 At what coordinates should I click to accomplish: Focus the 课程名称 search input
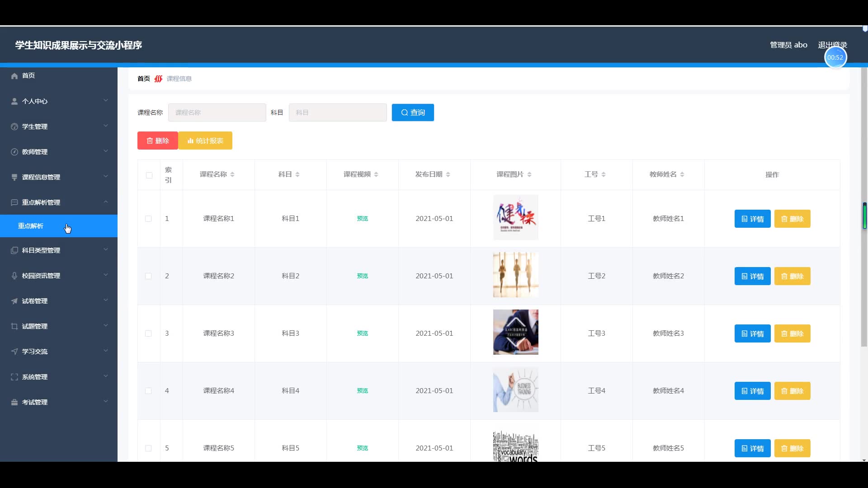click(x=217, y=113)
